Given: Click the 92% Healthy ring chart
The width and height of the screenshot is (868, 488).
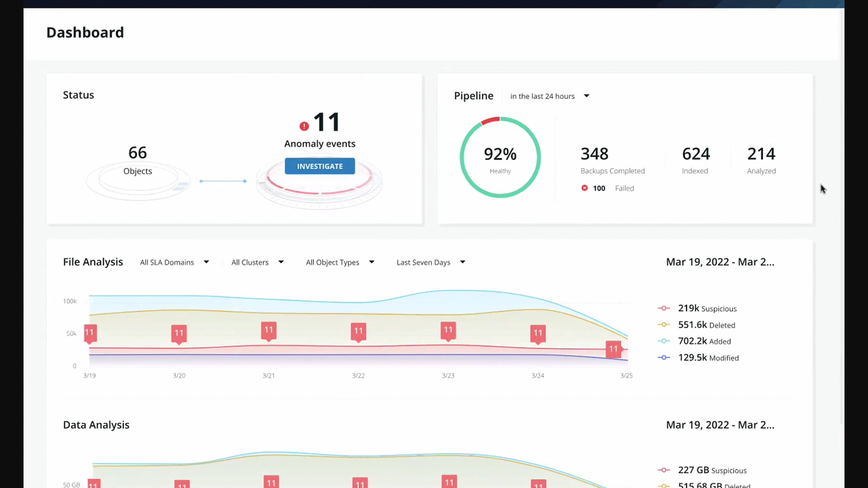Looking at the screenshot, I should pos(500,157).
